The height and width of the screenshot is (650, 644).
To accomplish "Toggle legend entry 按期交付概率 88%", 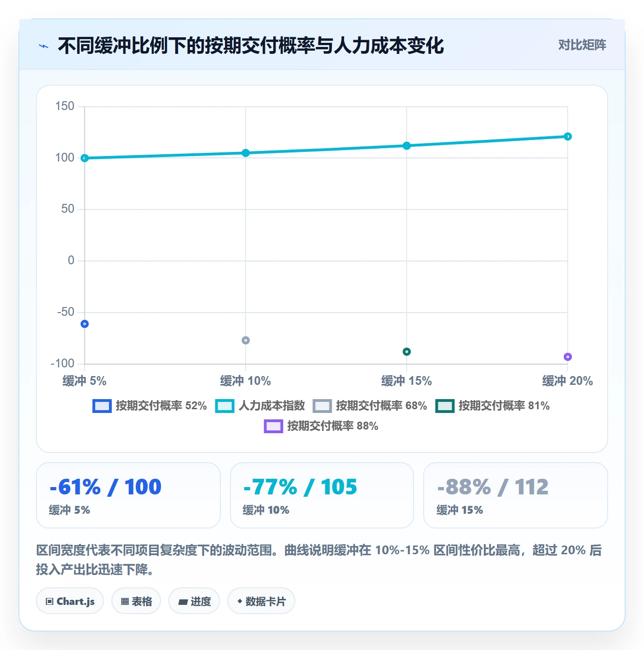I will coord(321,426).
